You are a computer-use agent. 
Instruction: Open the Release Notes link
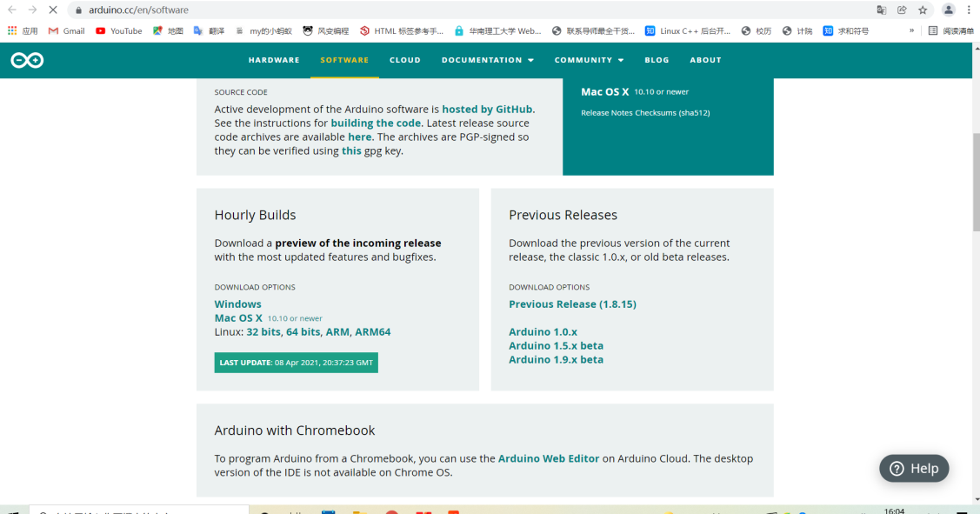pyautogui.click(x=606, y=113)
